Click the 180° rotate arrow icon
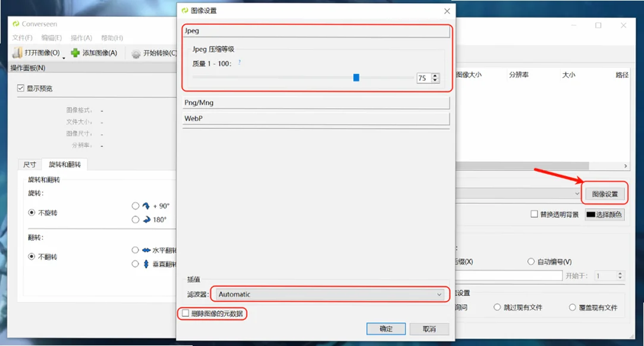The image size is (644, 346). (147, 219)
